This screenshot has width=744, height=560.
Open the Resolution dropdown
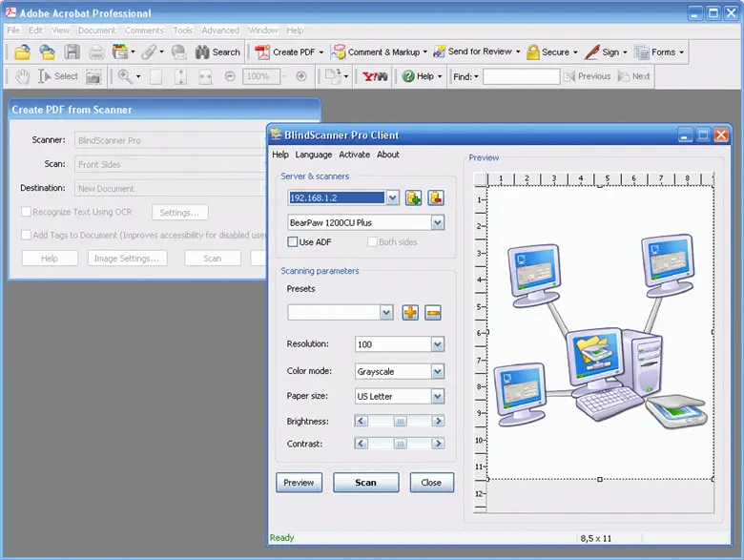pos(437,344)
